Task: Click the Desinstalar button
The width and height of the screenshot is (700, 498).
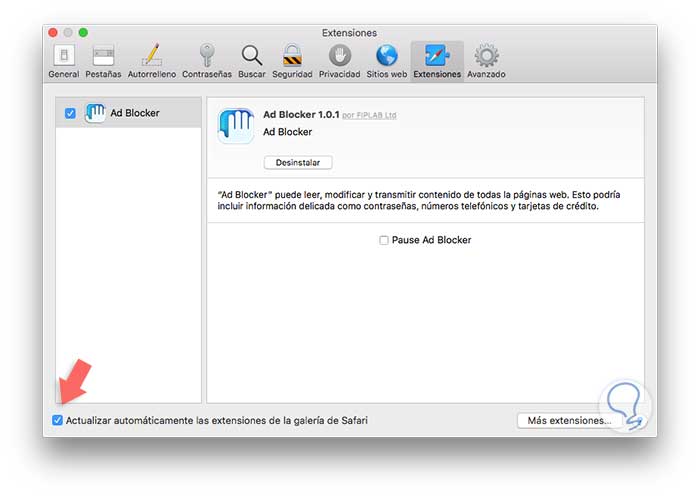Action: click(x=298, y=162)
